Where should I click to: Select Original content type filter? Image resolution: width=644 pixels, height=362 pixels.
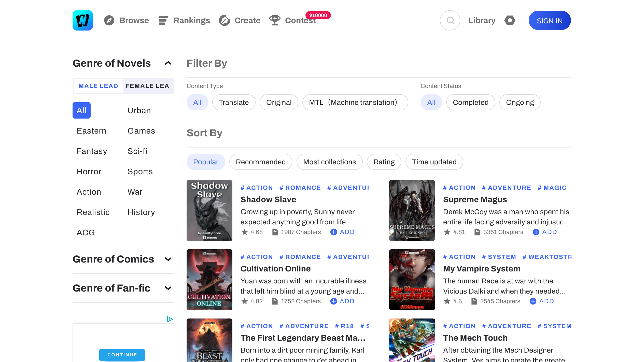point(279,102)
